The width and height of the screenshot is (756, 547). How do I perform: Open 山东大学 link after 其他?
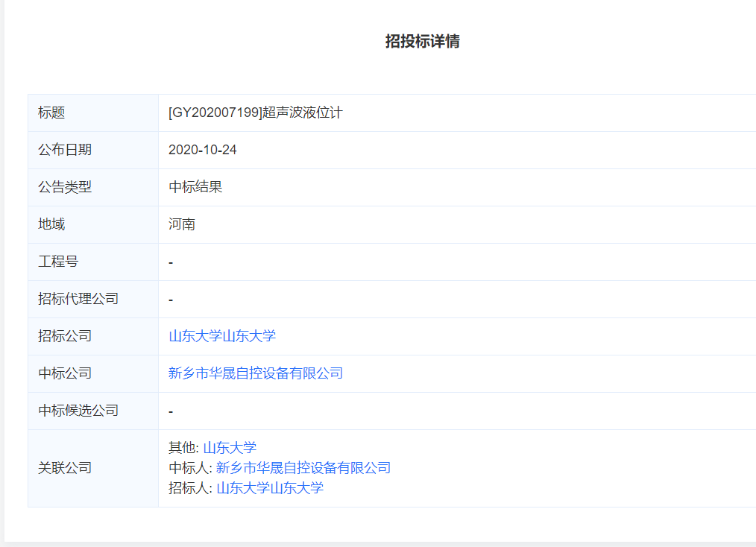point(230,448)
